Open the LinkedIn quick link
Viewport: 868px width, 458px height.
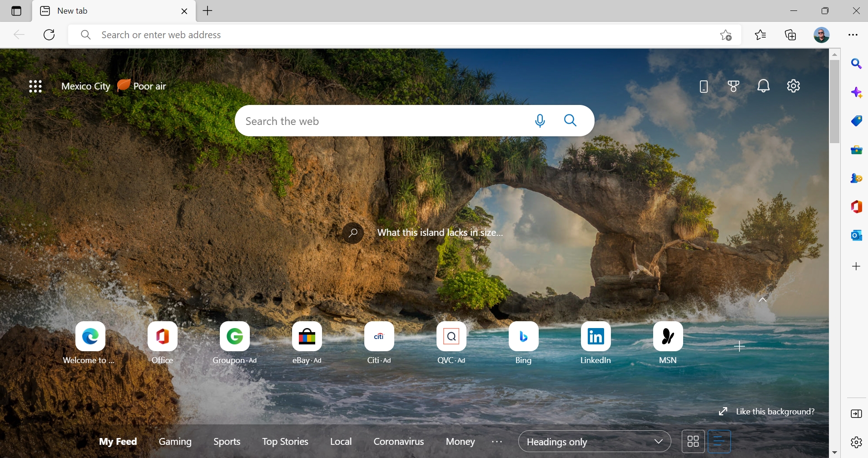pyautogui.click(x=595, y=337)
